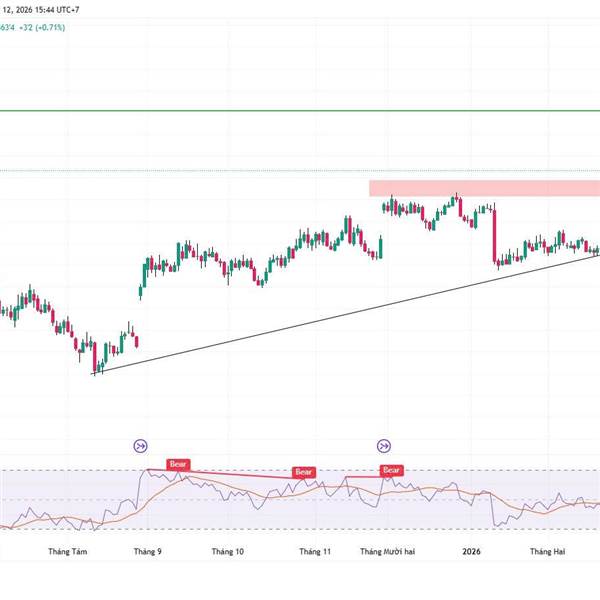The image size is (600, 600).
Task: Select the pink resistance zone rectangle
Action: 484,188
